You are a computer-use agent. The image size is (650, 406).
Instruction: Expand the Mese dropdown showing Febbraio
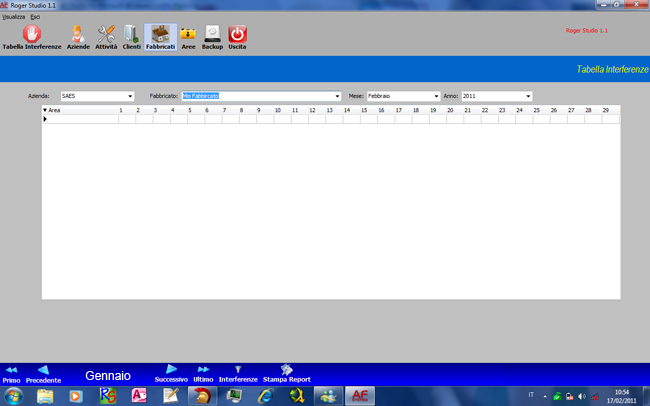436,96
